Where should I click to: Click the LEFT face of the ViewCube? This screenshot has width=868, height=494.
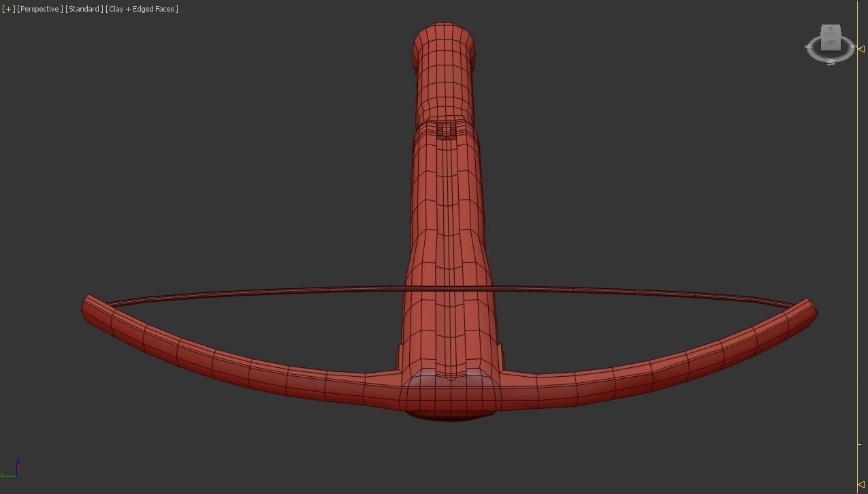pyautogui.click(x=831, y=42)
